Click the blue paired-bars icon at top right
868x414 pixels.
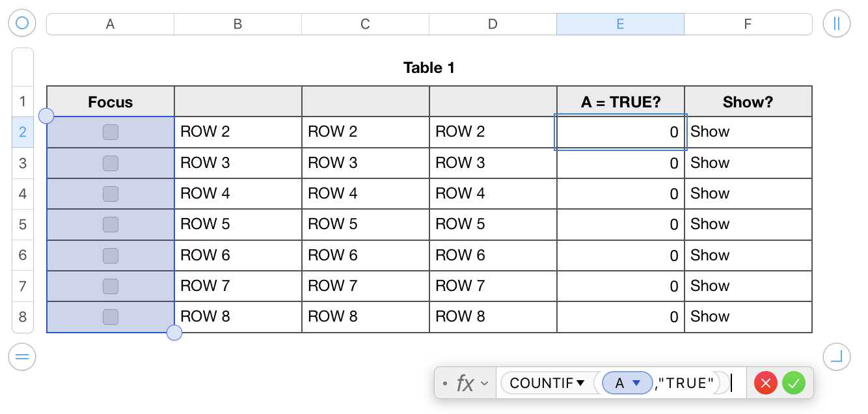click(837, 23)
